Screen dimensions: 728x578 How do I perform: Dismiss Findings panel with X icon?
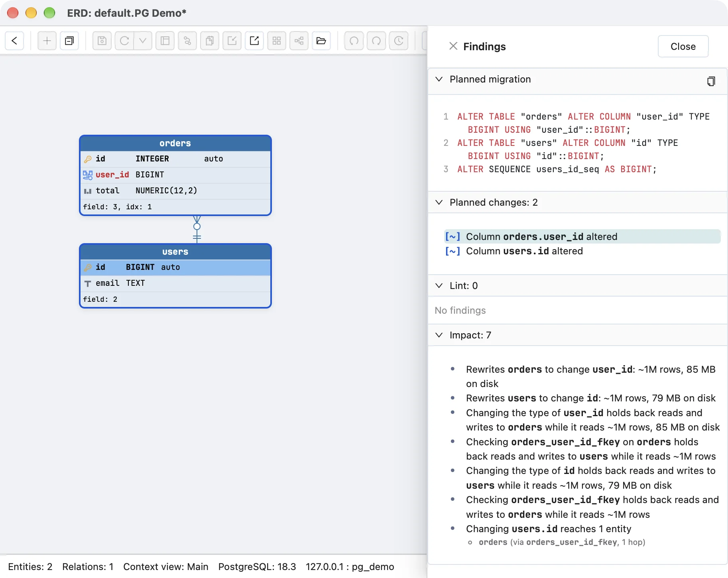coord(453,46)
